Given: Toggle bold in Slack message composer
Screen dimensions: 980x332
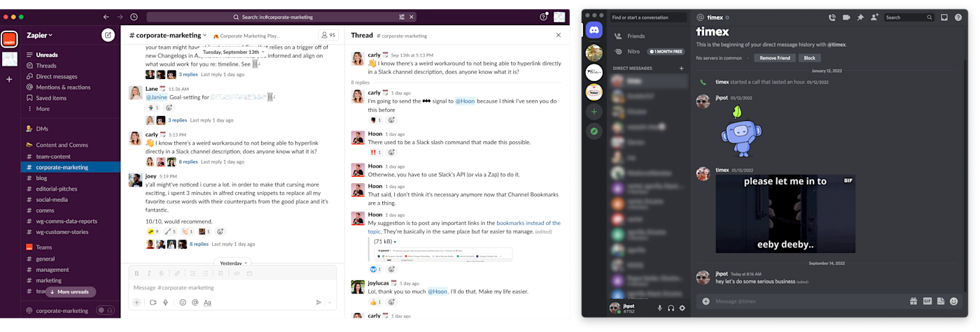Looking at the screenshot, I should point(136,273).
